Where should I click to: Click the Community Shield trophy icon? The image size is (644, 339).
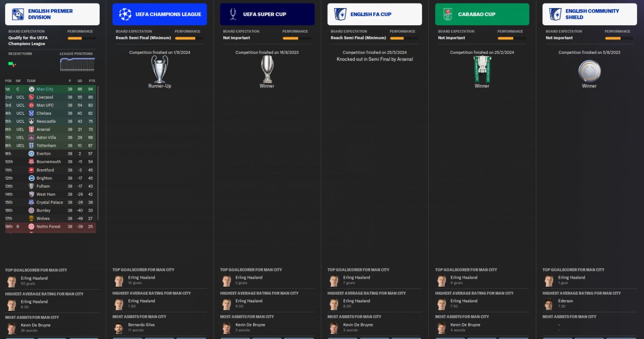(x=589, y=71)
